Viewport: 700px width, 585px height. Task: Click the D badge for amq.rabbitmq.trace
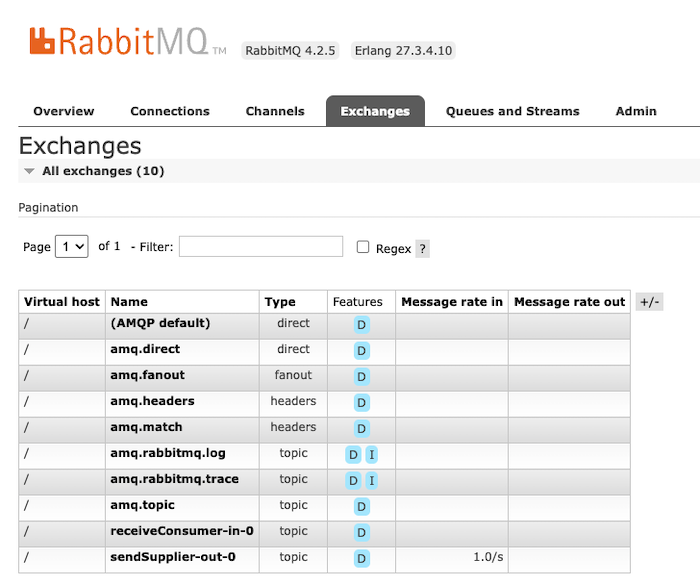353,481
